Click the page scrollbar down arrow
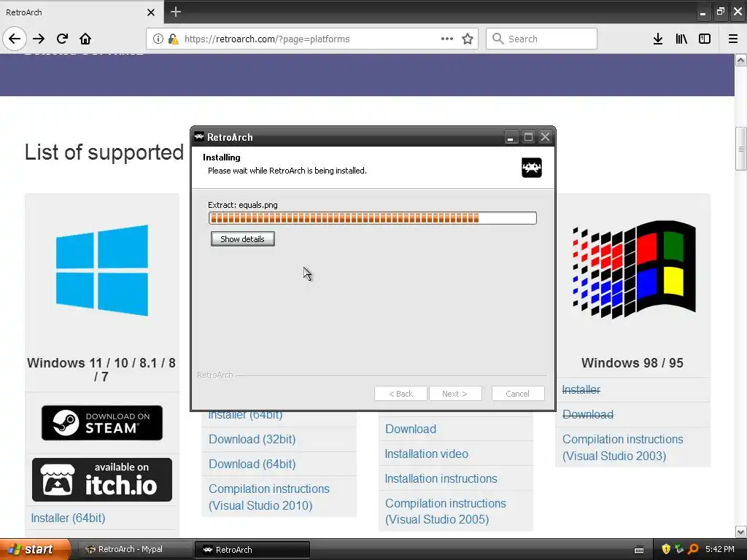747x560 pixels. [x=741, y=532]
